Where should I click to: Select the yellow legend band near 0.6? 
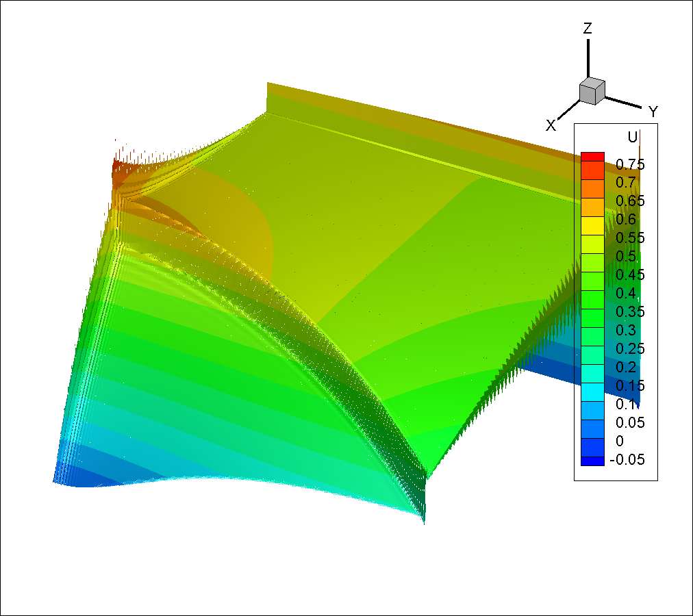592,226
